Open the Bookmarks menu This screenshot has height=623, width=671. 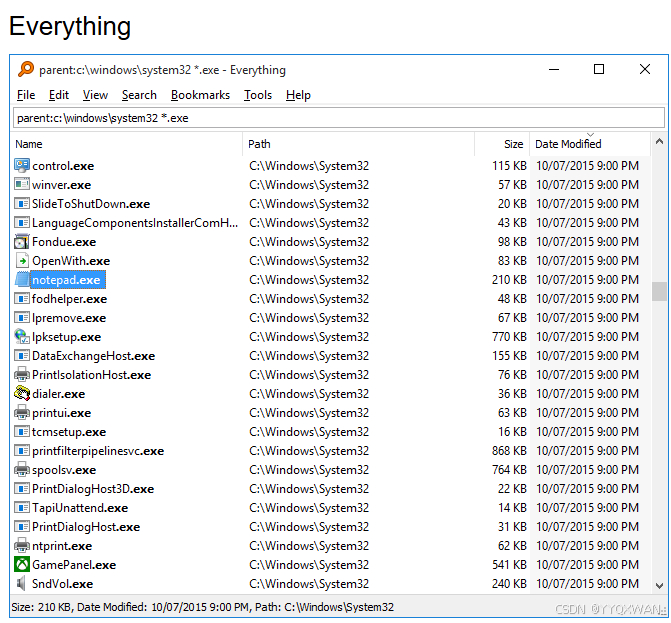[x=200, y=95]
